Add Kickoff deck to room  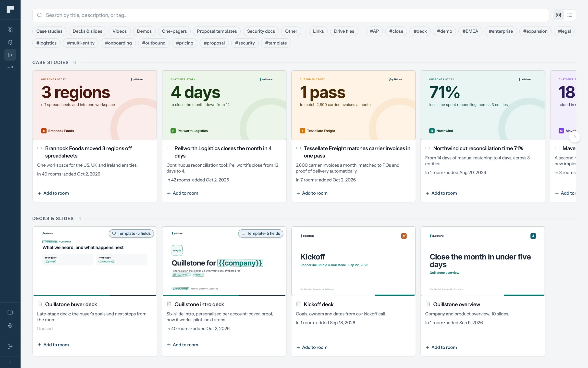[312, 347]
